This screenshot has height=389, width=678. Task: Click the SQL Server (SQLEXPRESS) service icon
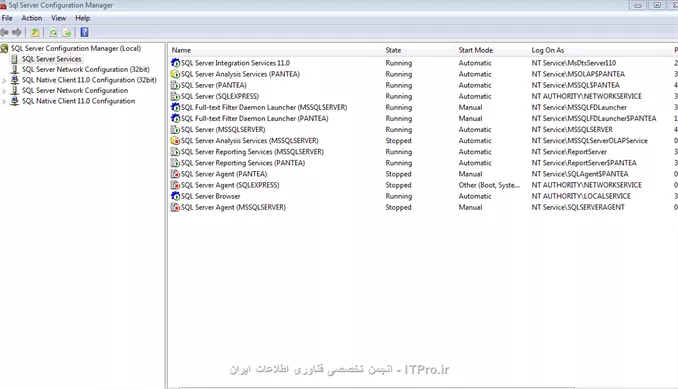[x=175, y=96]
